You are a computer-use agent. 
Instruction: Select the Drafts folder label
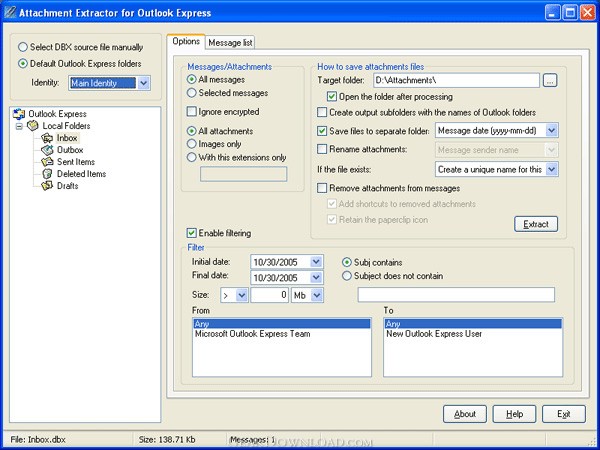[x=68, y=186]
